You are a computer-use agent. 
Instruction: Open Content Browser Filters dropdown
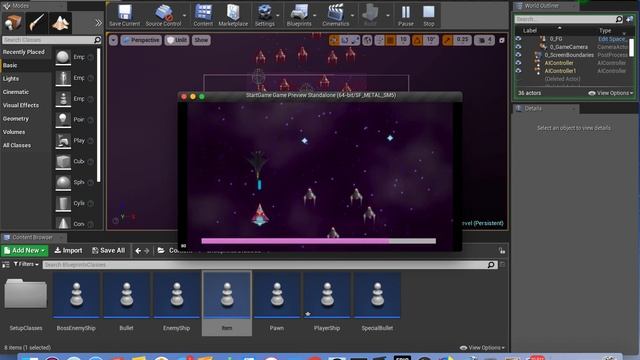point(26,264)
